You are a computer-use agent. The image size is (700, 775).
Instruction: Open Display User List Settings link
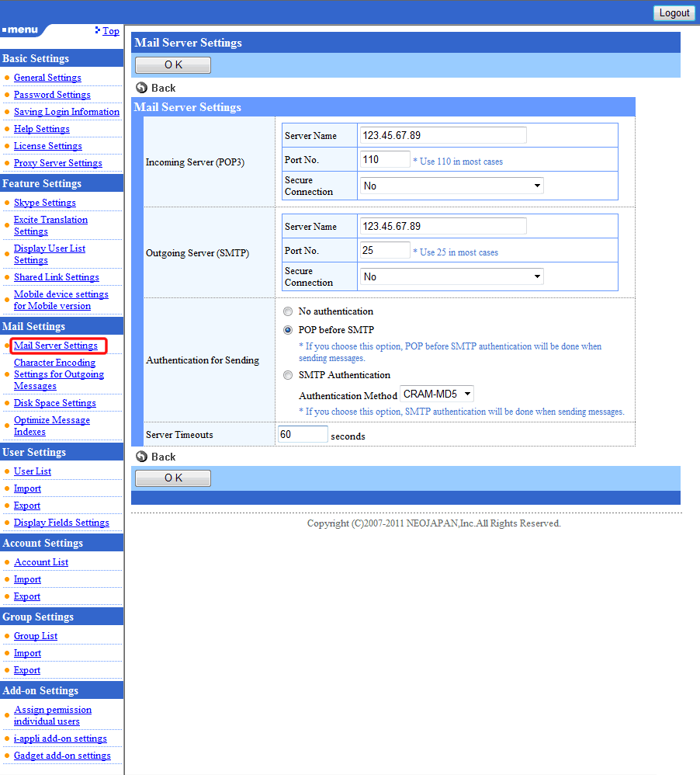pyautogui.click(x=50, y=254)
